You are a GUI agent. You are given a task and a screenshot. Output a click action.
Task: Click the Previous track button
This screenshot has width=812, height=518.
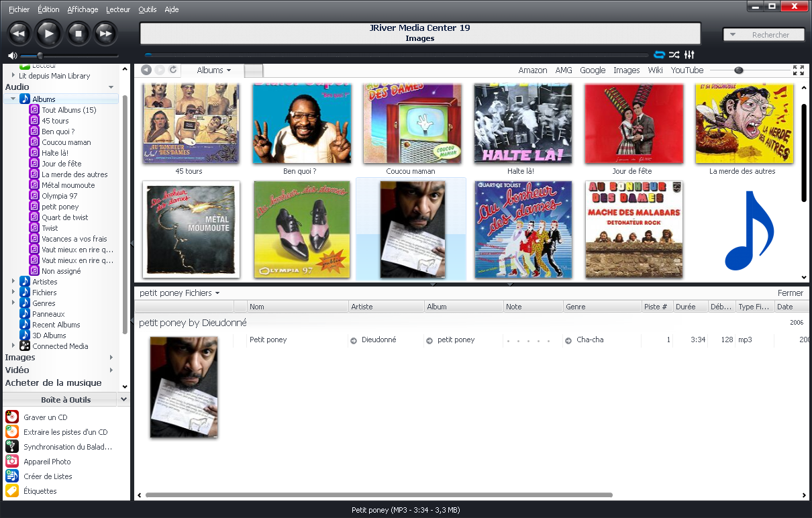[19, 33]
